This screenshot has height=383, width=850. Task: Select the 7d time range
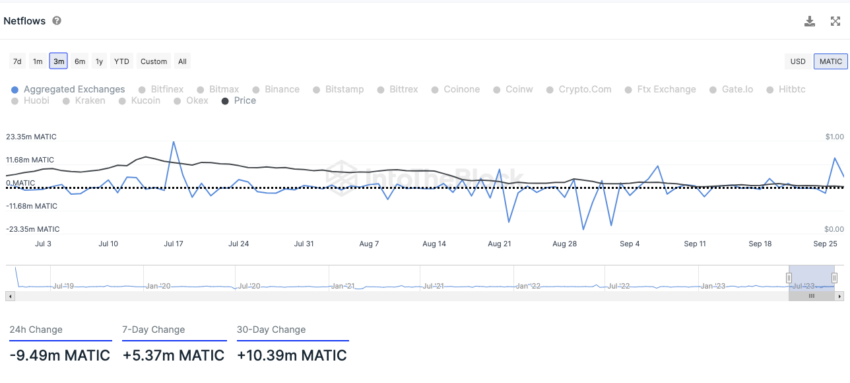click(x=17, y=61)
